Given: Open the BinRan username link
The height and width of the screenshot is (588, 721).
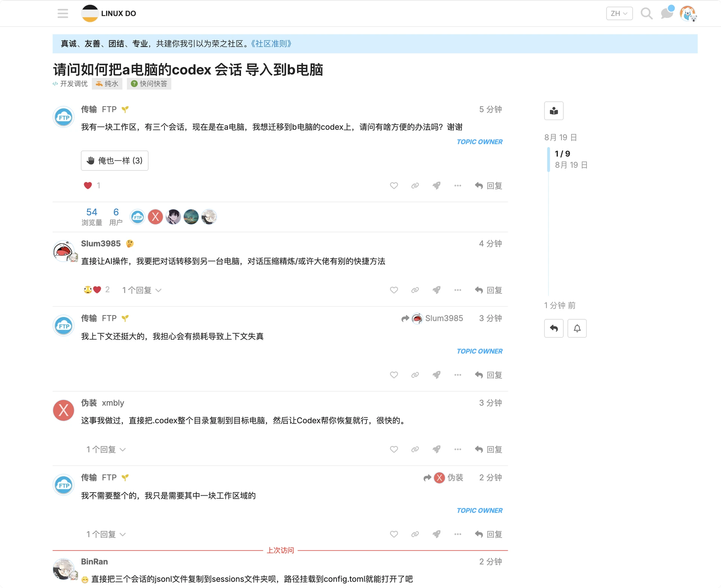Looking at the screenshot, I should click(x=94, y=562).
